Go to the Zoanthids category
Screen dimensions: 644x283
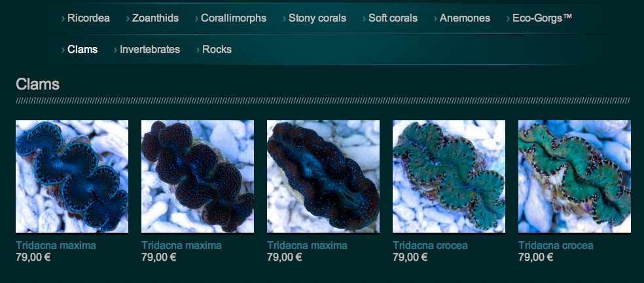155,18
